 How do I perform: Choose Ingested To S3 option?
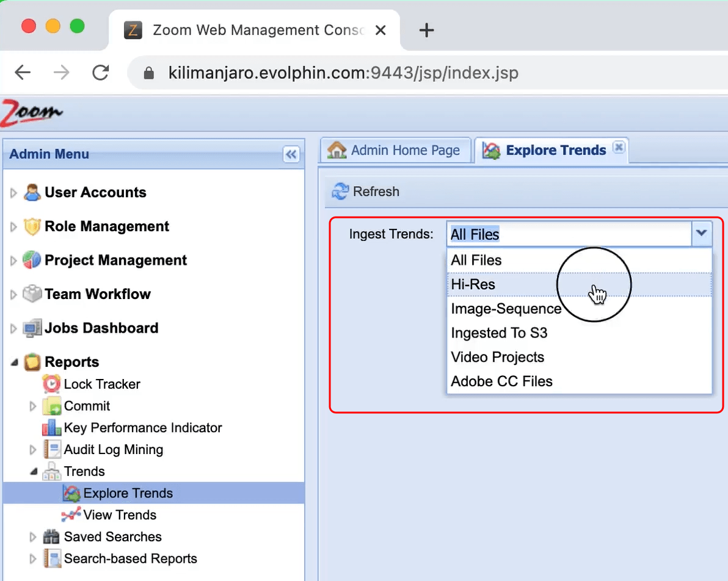579,333
